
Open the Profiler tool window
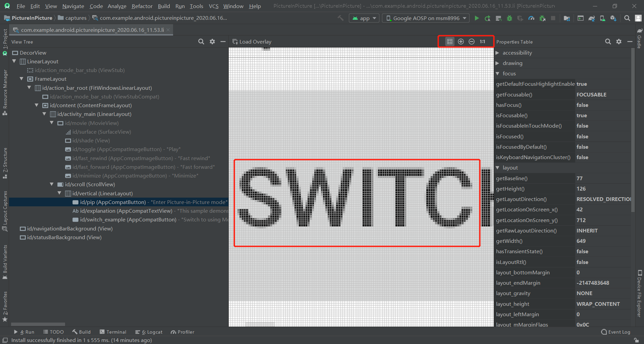click(x=182, y=332)
